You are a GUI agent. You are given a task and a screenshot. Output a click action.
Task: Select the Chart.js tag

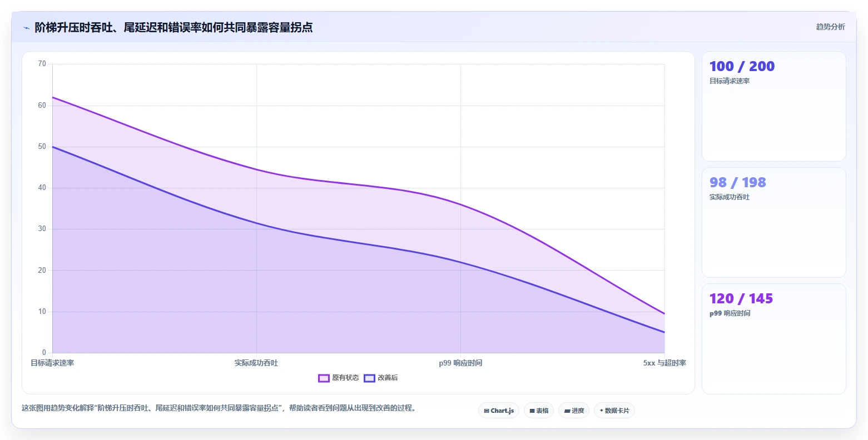click(x=499, y=411)
